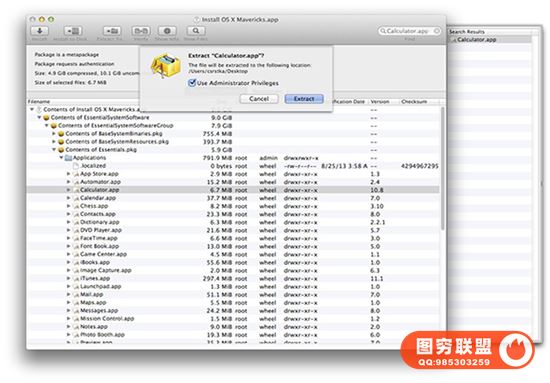Select the iBooks.app row
The image size is (550, 383).
coord(233,263)
